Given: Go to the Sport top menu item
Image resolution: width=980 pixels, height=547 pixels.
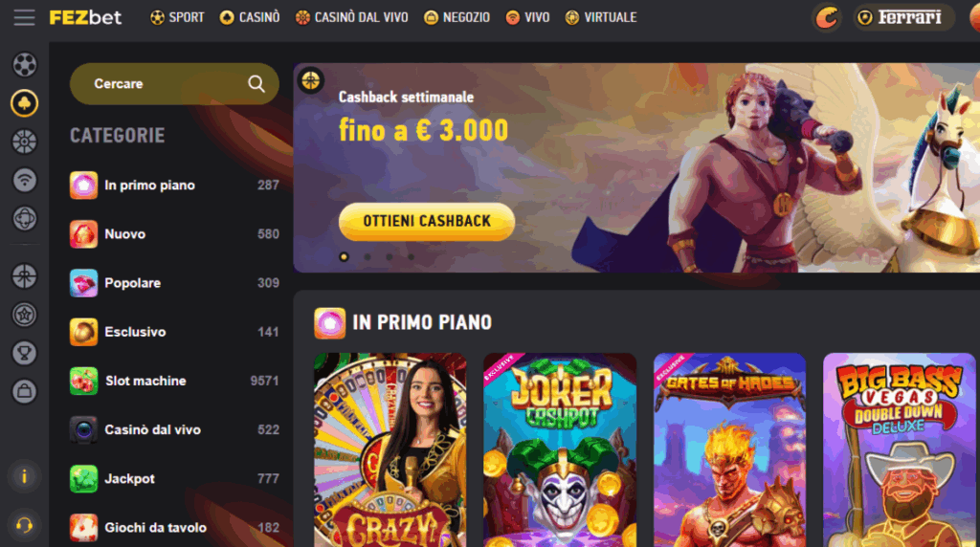Looking at the screenshot, I should tap(177, 17).
